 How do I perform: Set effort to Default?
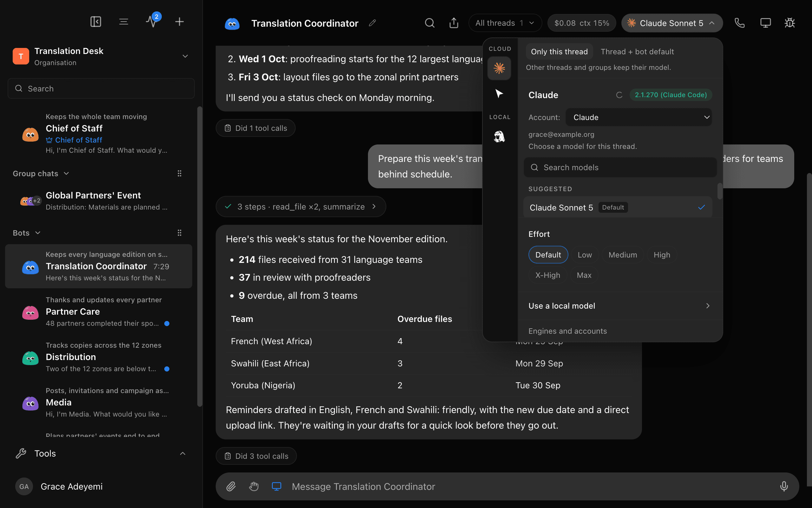pos(548,255)
